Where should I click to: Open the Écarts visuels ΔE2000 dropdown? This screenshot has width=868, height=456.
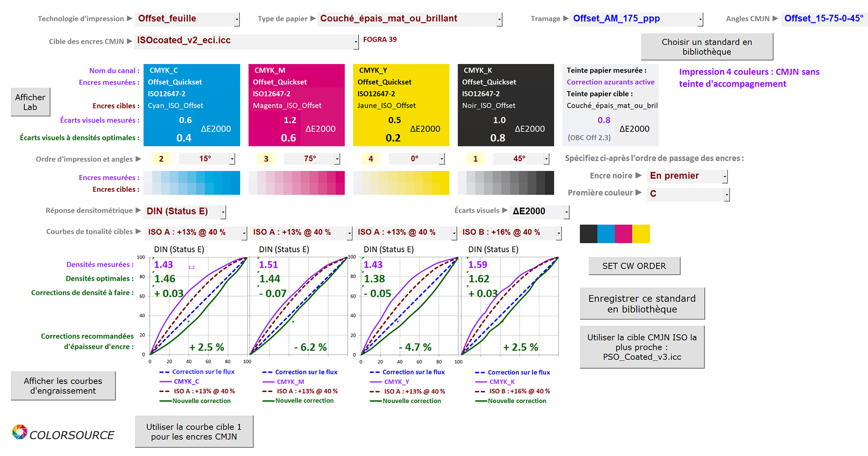[567, 212]
